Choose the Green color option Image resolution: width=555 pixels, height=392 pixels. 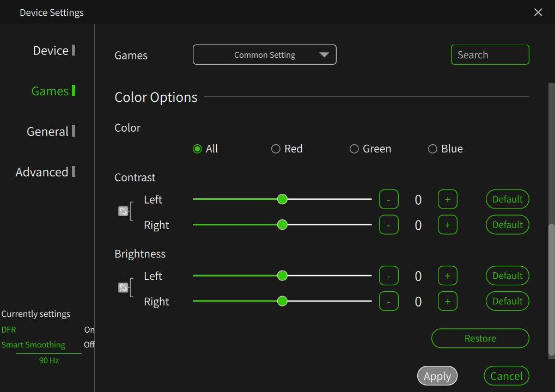354,149
